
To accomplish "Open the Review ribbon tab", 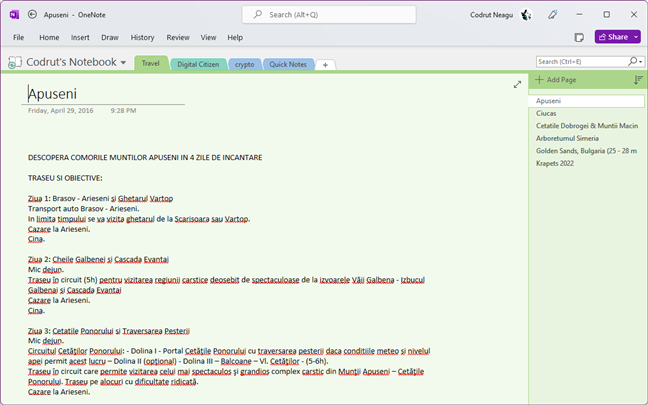I will click(x=178, y=38).
